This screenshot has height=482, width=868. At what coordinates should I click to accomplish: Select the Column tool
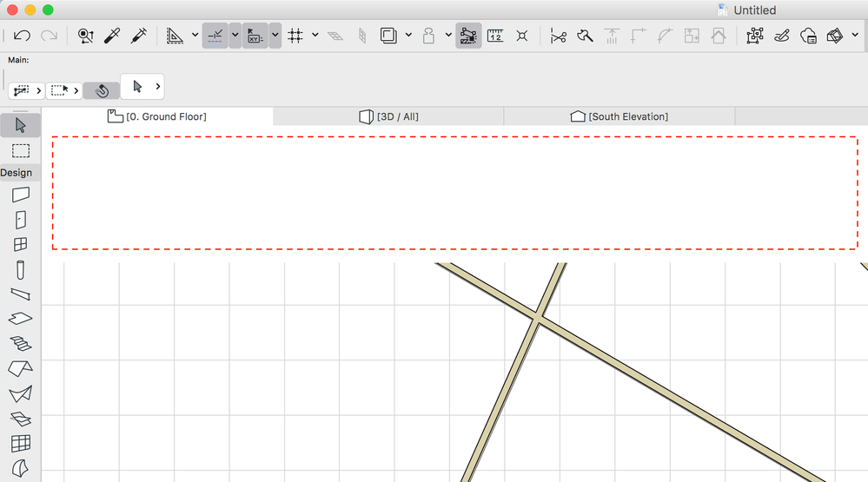coord(21,270)
